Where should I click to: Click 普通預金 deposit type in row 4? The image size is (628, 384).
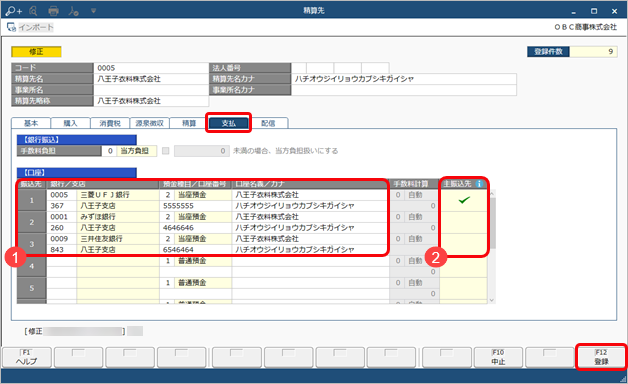pyautogui.click(x=203, y=261)
